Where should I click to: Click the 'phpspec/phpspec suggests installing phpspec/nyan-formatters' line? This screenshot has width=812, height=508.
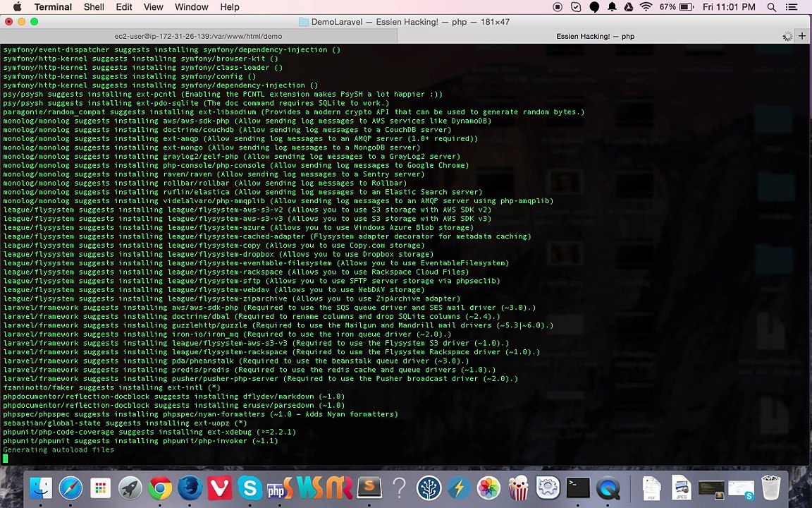pos(200,414)
